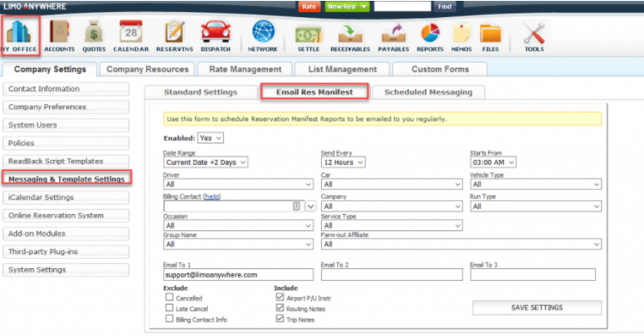Select Contact Information in sidebar
This screenshot has width=644, height=336.
(x=66, y=89)
